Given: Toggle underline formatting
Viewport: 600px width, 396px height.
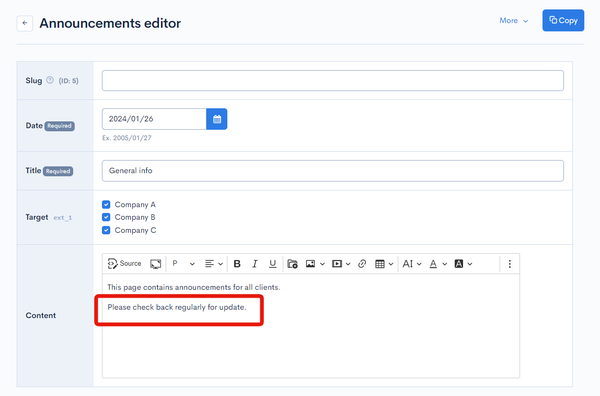Looking at the screenshot, I should [x=272, y=264].
